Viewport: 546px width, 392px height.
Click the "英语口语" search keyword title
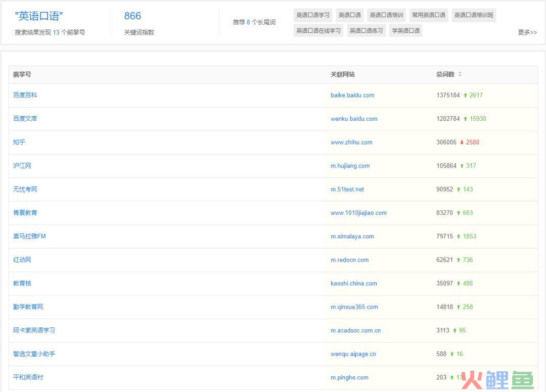(x=38, y=16)
